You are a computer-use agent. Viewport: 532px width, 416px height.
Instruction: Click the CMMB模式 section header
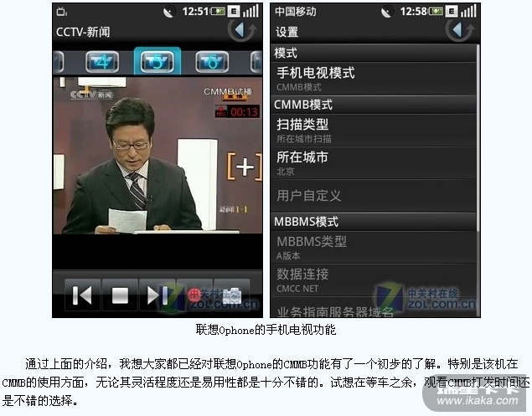click(x=374, y=105)
